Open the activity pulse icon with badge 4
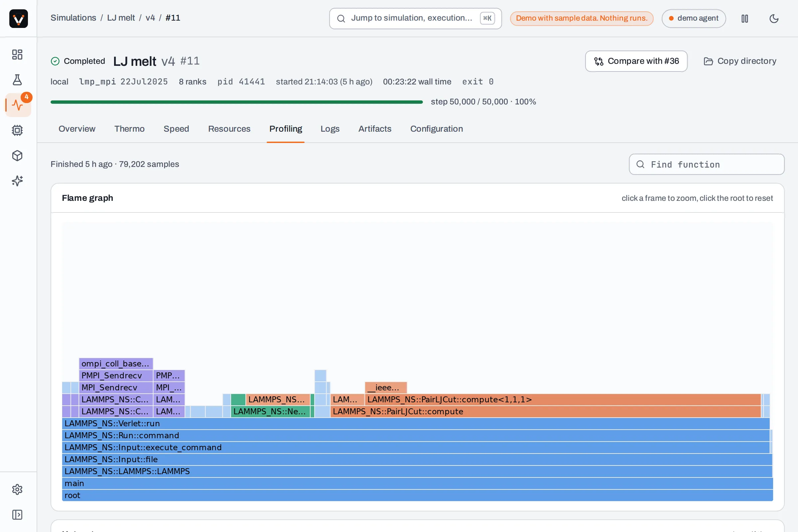 (x=17, y=105)
